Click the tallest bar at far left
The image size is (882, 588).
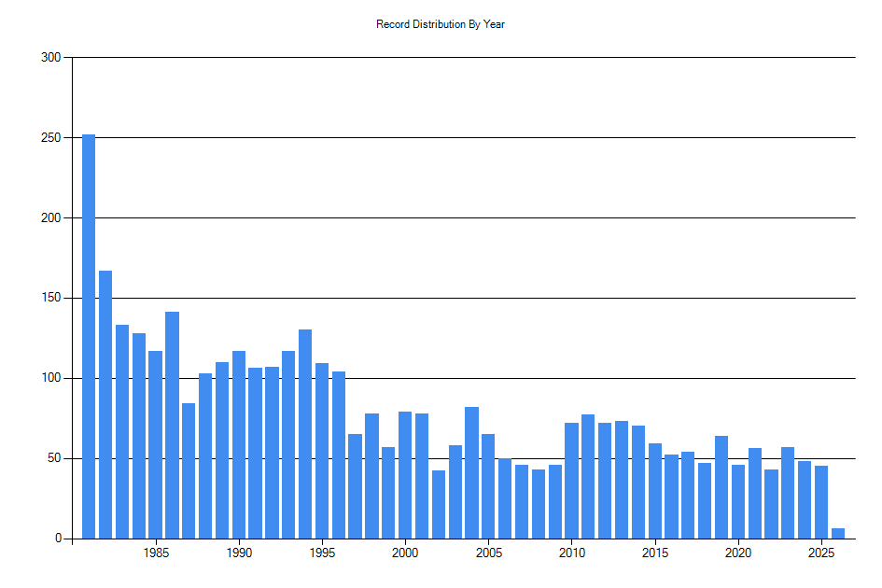coord(88,336)
